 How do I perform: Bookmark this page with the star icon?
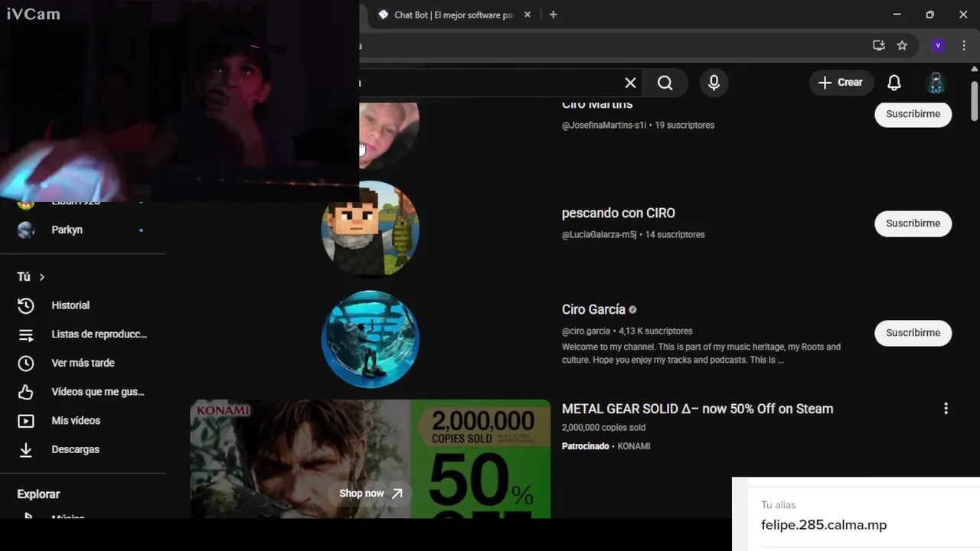902,45
